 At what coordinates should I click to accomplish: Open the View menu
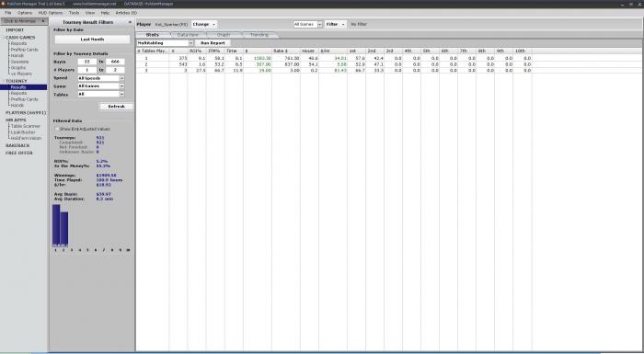[90, 13]
